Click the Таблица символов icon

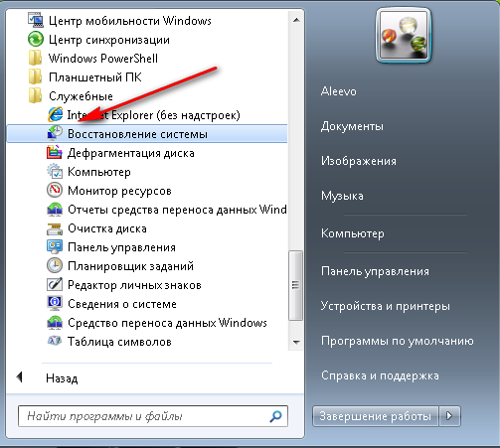click(55, 341)
